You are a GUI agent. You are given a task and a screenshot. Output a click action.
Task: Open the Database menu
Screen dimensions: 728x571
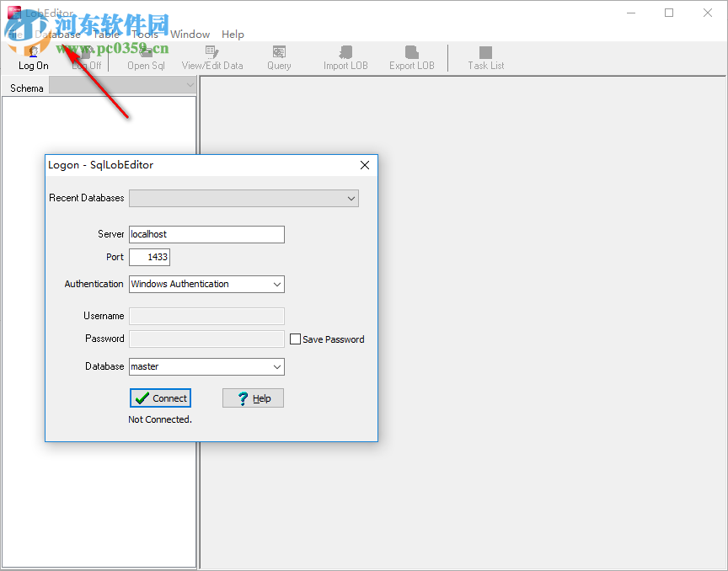tap(61, 34)
